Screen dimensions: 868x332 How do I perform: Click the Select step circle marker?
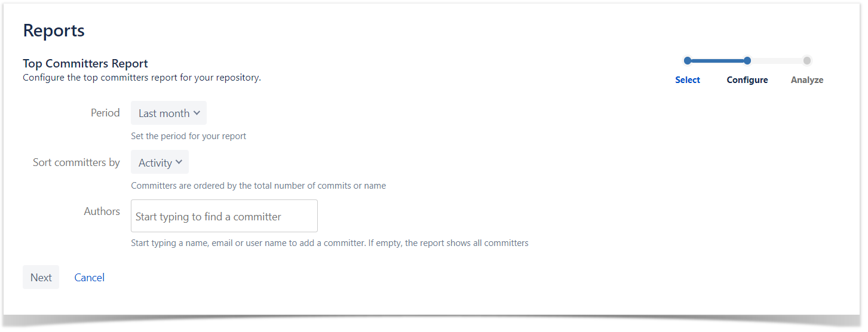click(x=688, y=60)
